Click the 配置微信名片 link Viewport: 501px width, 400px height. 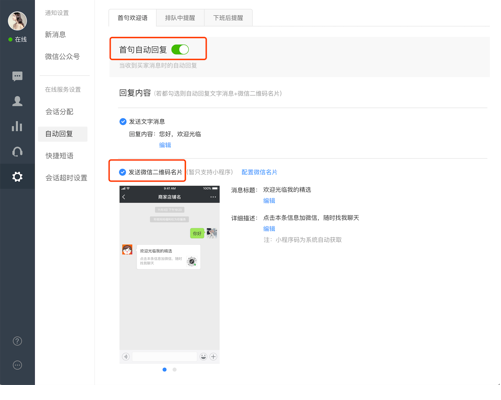(259, 172)
